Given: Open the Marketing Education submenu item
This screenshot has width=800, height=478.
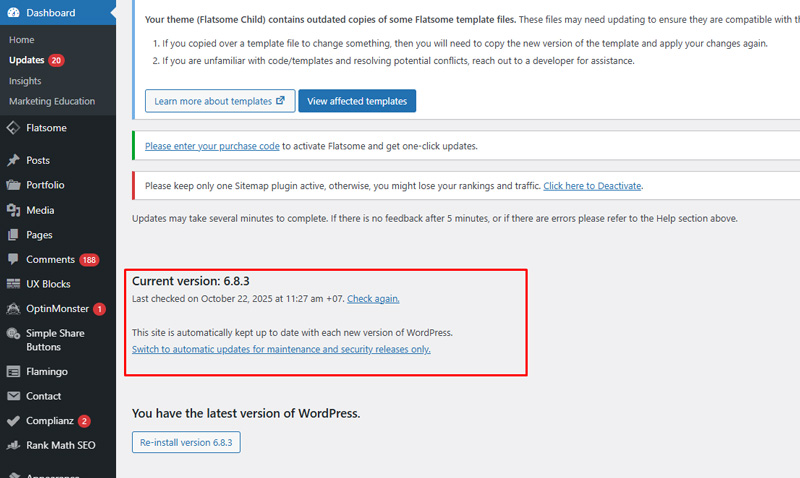Looking at the screenshot, I should point(52,101).
